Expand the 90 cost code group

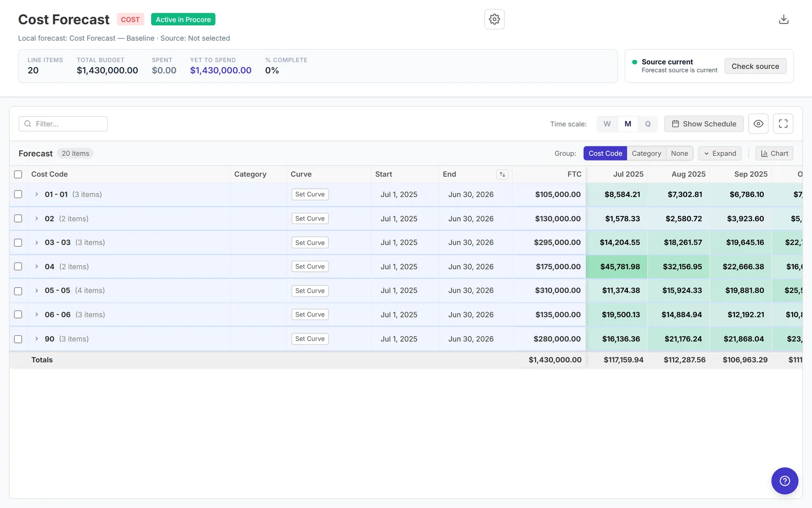pyautogui.click(x=37, y=339)
